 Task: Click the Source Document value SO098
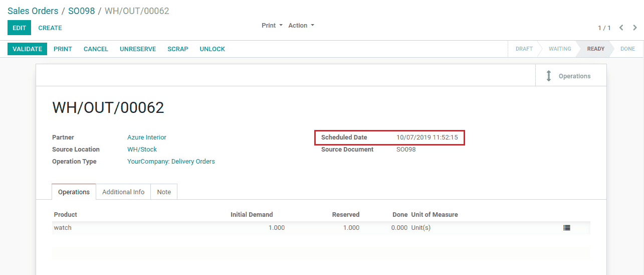[406, 150]
